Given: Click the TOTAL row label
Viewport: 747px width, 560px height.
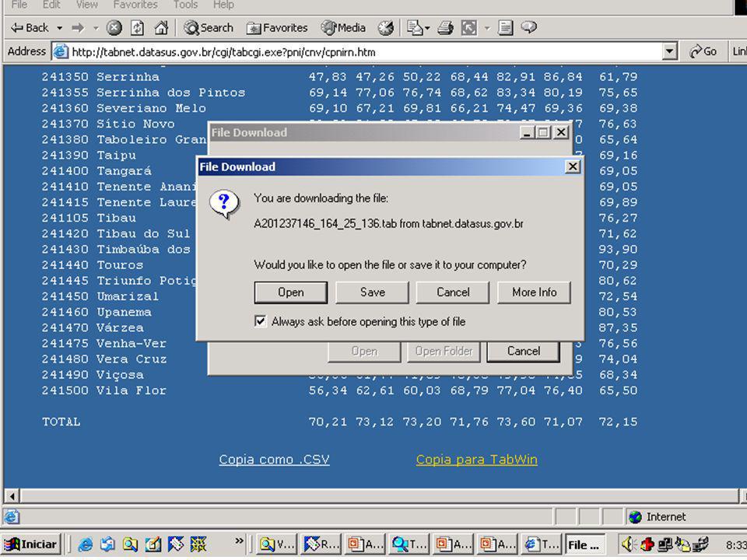Looking at the screenshot, I should [61, 422].
